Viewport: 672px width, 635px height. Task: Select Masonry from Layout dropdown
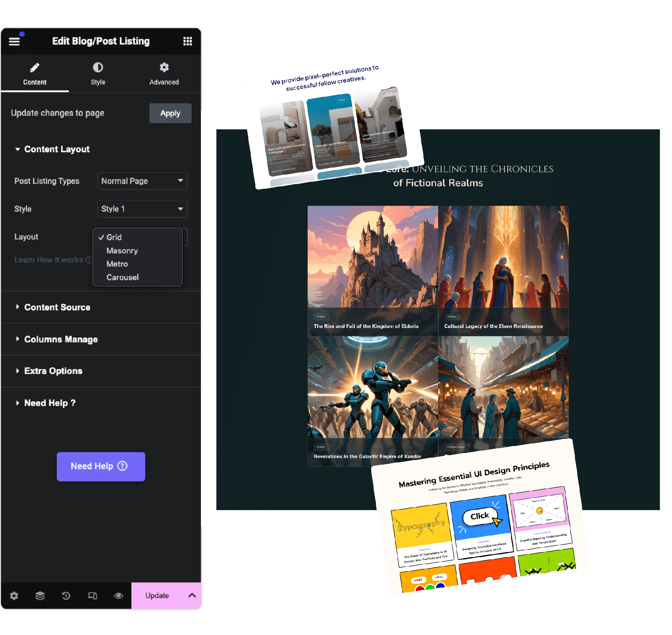click(122, 250)
